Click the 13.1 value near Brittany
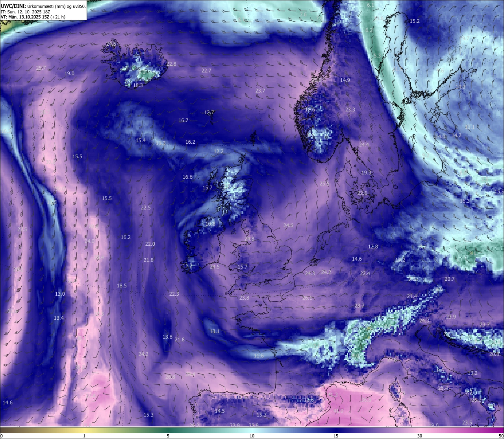The width and height of the screenshot is (504, 439). click(215, 331)
